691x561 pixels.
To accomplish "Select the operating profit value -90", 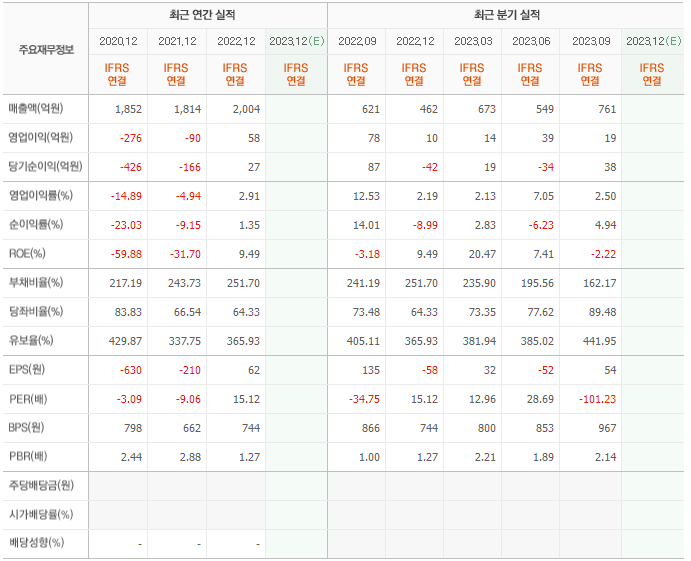I will click(x=193, y=138).
